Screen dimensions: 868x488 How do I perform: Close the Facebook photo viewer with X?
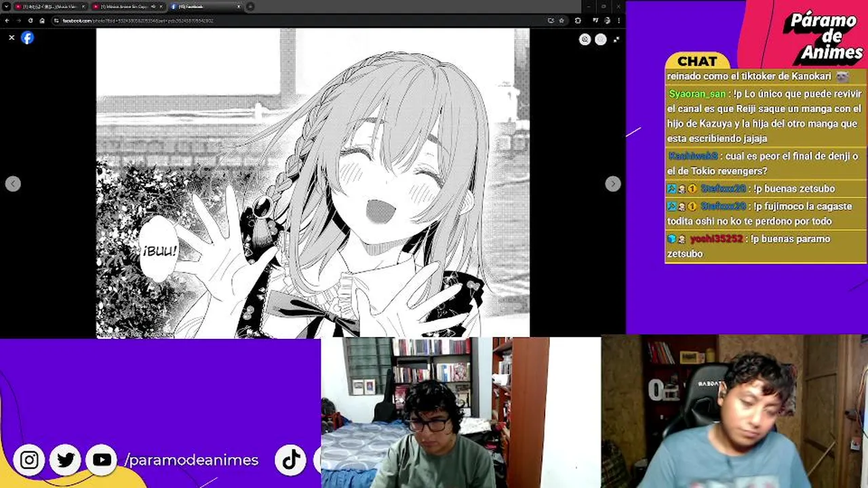(x=12, y=38)
